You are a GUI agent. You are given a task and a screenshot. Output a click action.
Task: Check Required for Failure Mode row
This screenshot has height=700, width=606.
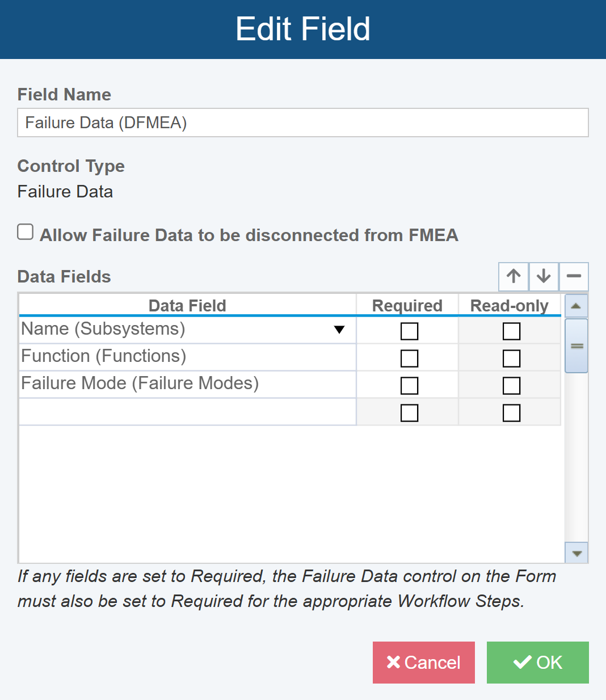[x=409, y=386]
